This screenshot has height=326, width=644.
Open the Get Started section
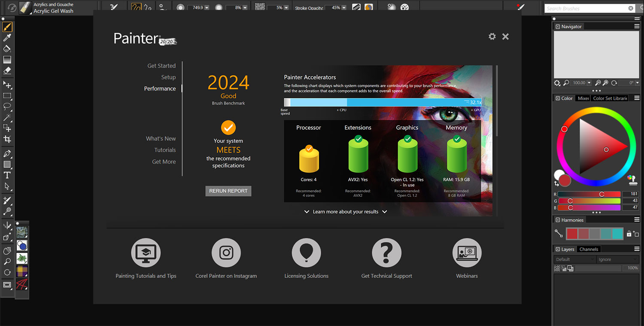coord(161,66)
